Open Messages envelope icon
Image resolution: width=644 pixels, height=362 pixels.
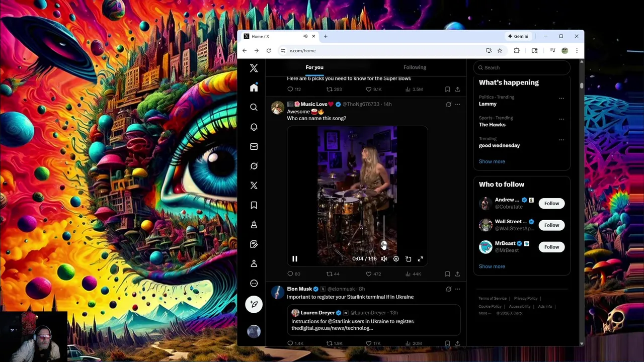pos(254,146)
